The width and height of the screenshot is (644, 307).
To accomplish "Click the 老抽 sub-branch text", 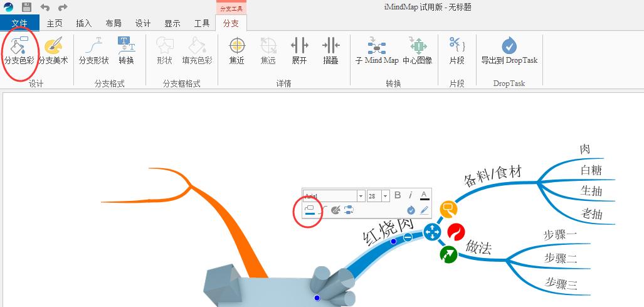I will [592, 213].
